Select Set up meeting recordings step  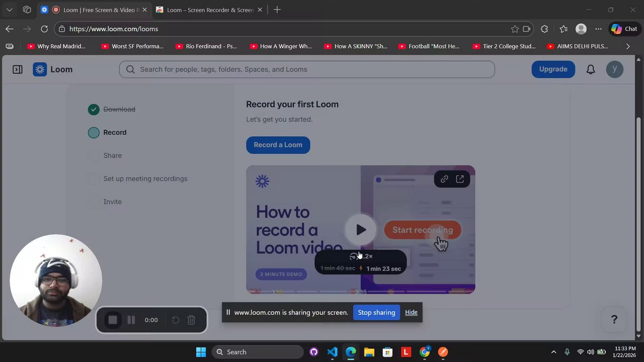pyautogui.click(x=137, y=178)
